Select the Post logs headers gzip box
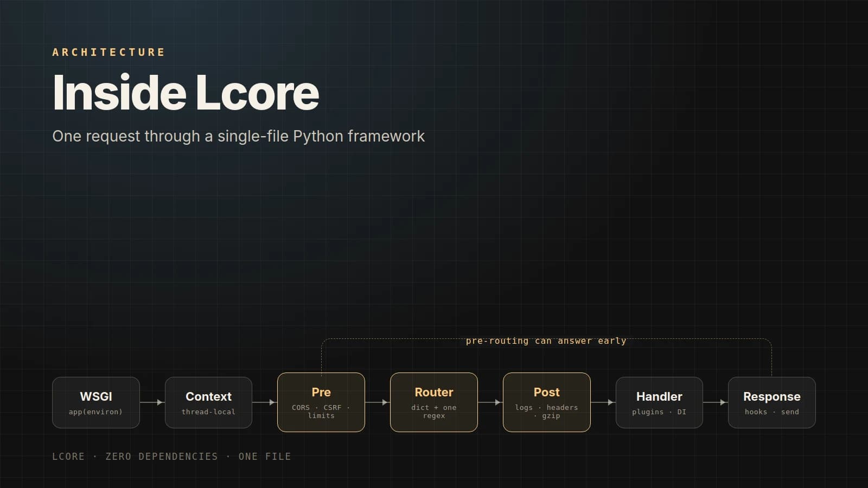The height and width of the screenshot is (488, 868). [x=547, y=402]
